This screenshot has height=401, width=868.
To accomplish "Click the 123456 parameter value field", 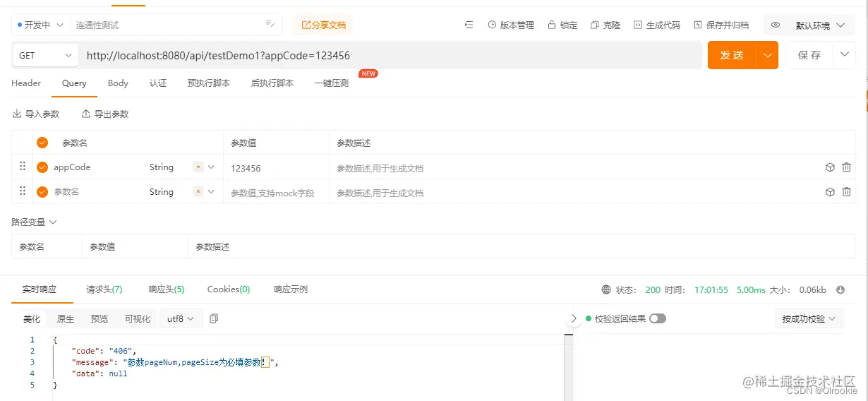I will pos(276,168).
